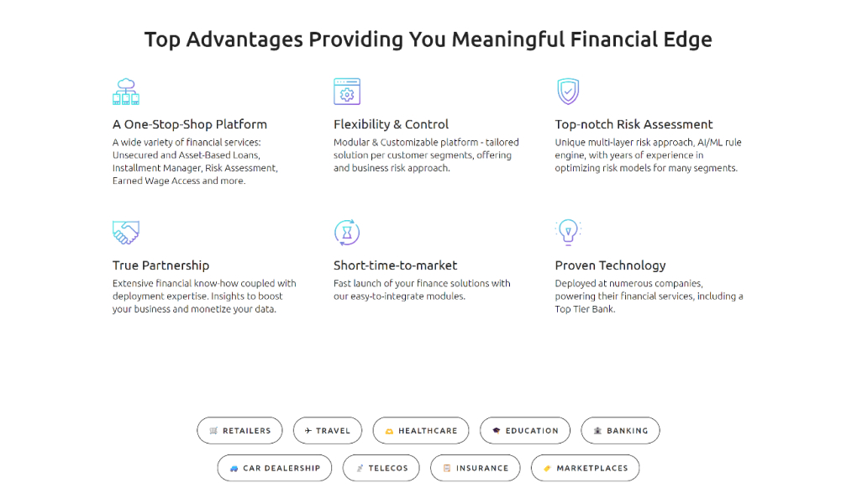
Task: Open the Insurance industry pill
Action: 476,468
